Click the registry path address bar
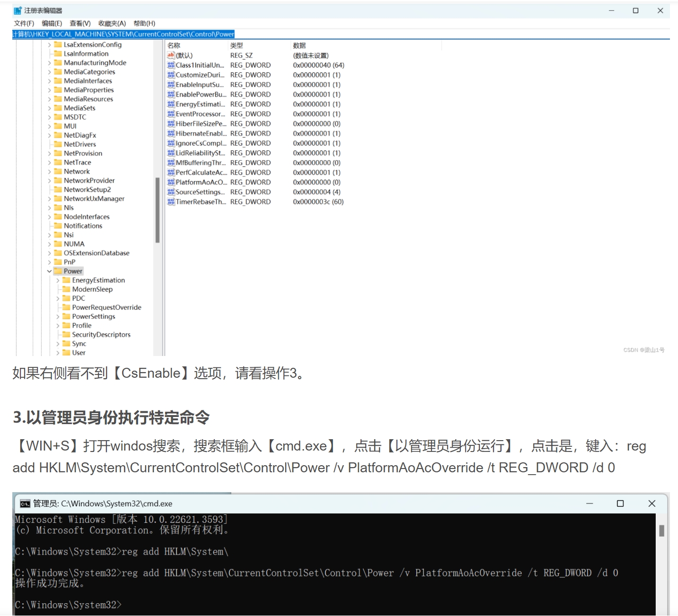 341,34
